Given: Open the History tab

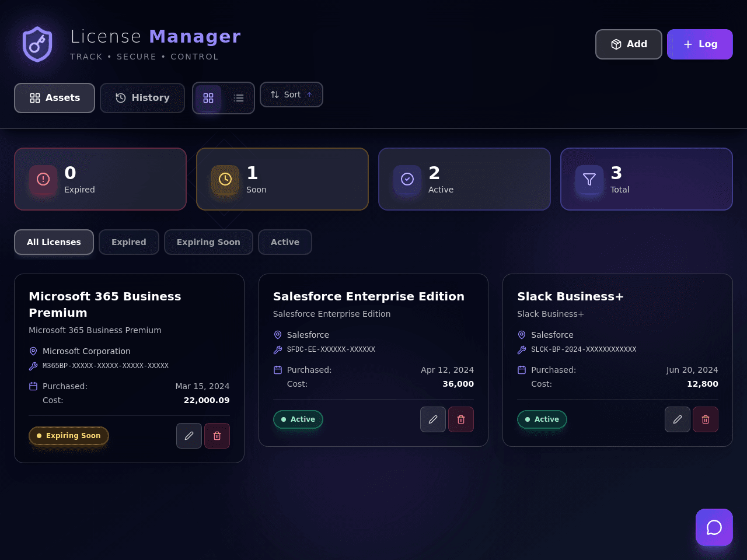Looking at the screenshot, I should [x=142, y=98].
